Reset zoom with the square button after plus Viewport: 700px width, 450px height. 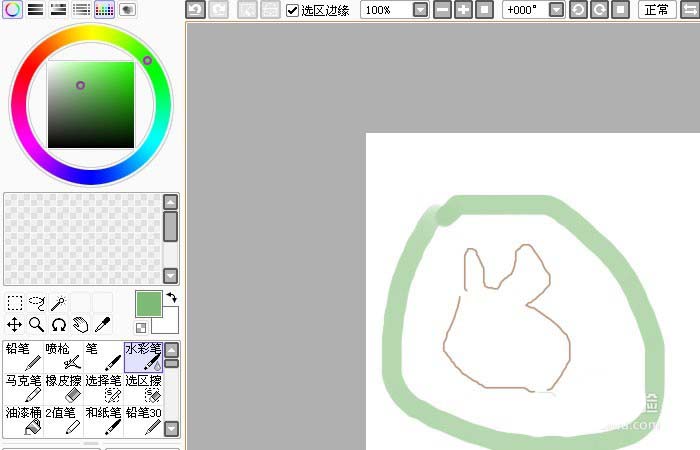click(x=484, y=10)
